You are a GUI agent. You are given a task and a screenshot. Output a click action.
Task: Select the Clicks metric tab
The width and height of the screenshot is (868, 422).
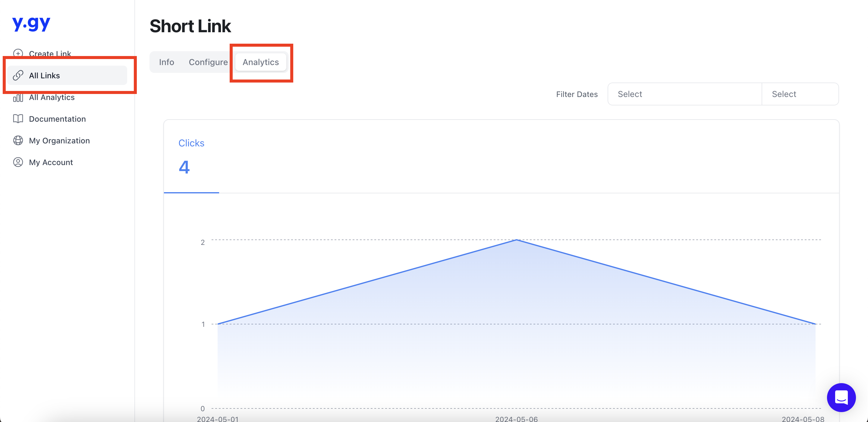[191, 156]
